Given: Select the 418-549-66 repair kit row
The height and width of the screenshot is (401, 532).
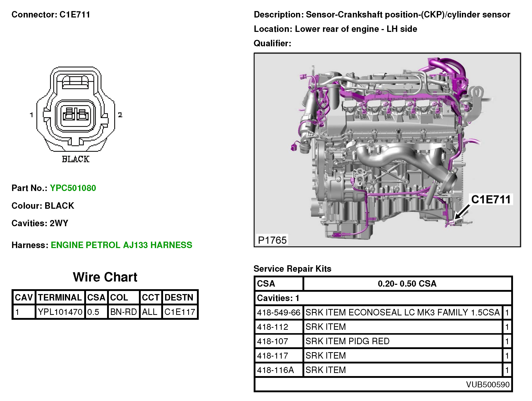Looking at the screenshot, I should (279, 313).
